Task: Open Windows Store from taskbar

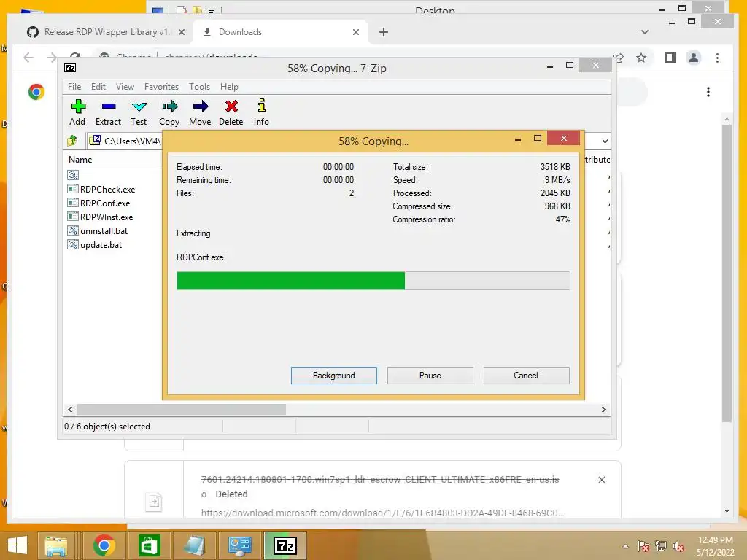Action: [x=149, y=545]
